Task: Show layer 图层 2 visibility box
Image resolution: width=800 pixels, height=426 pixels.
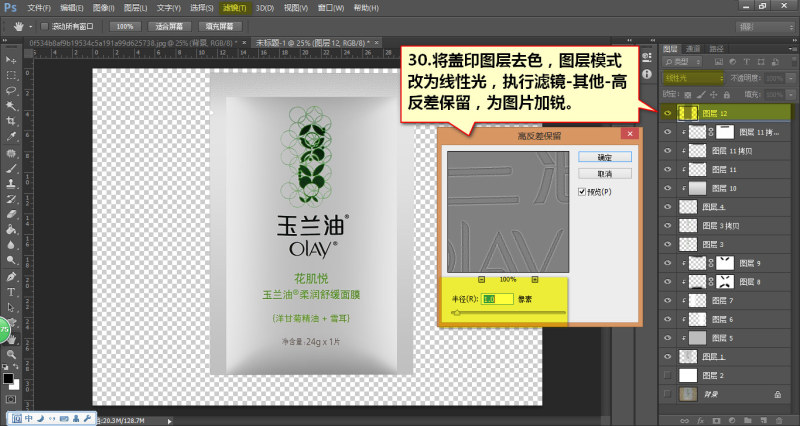Action: (667, 375)
